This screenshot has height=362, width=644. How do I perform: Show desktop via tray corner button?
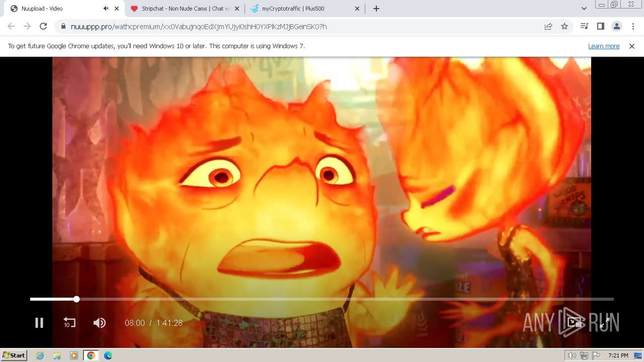[x=637, y=355]
